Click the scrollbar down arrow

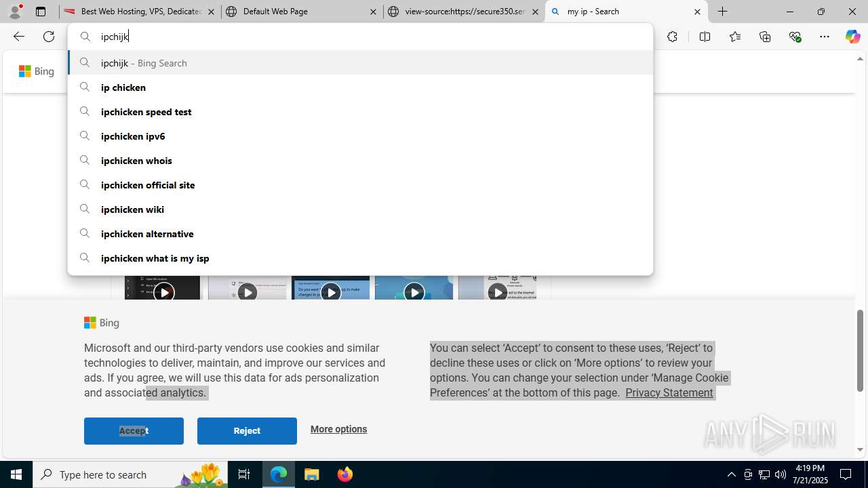pos(860,449)
